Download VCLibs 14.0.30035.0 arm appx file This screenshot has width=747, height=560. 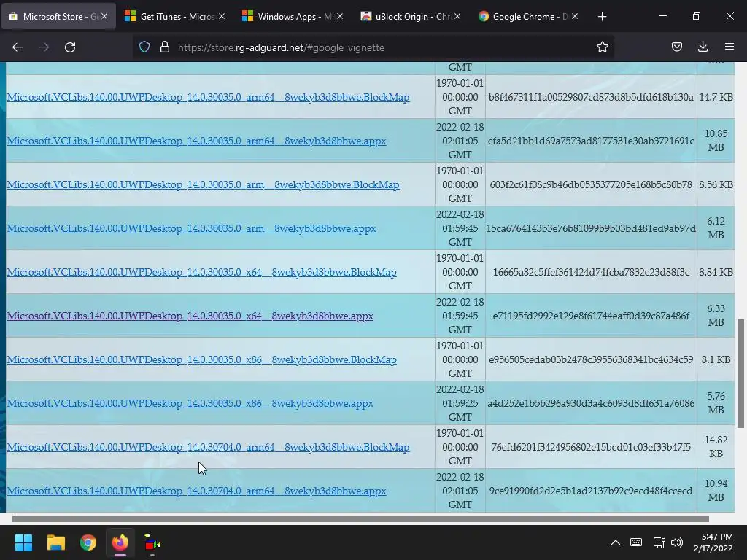coord(192,228)
